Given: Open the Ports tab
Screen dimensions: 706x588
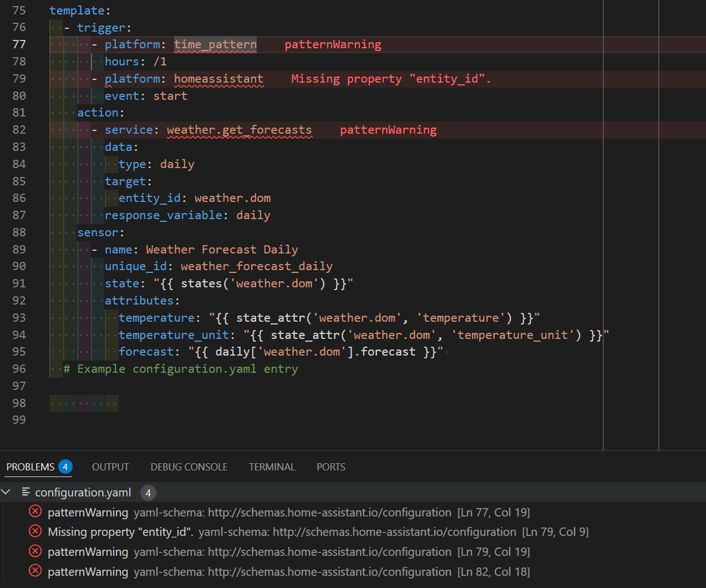Looking at the screenshot, I should point(331,467).
